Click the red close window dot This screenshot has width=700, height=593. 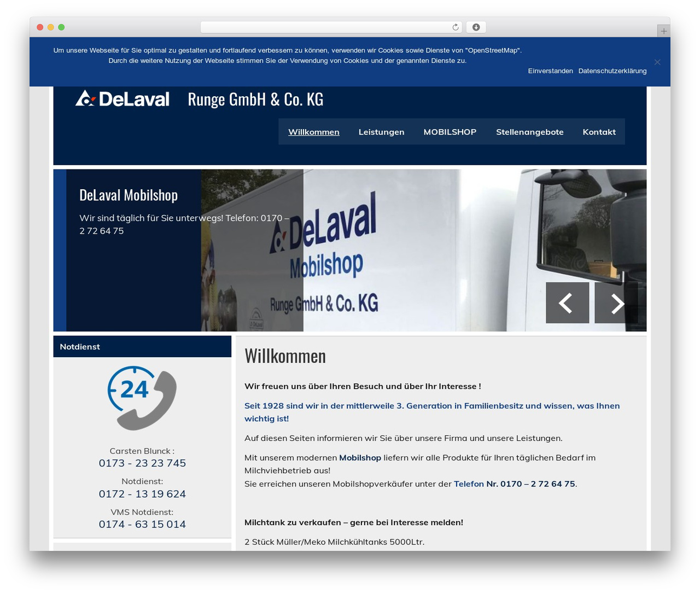point(40,27)
